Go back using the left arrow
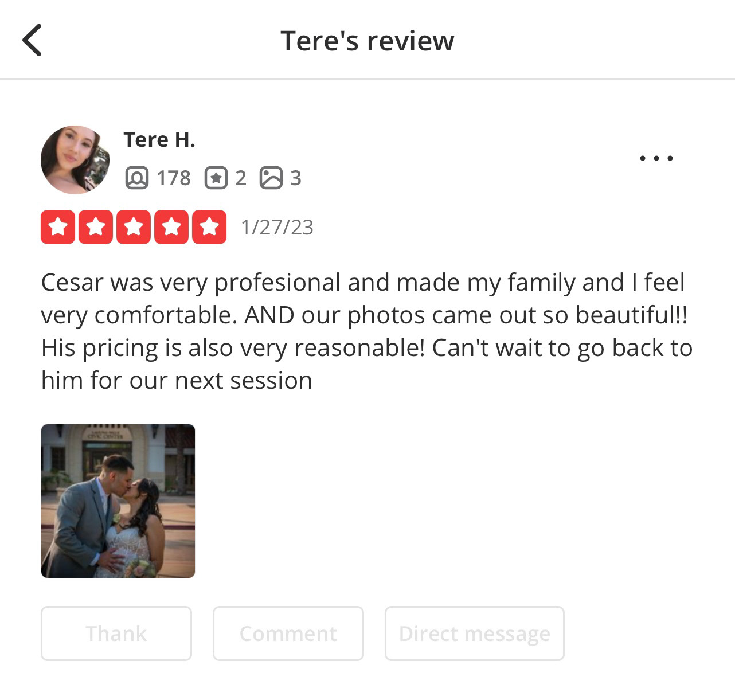This screenshot has width=735, height=700. click(x=32, y=40)
